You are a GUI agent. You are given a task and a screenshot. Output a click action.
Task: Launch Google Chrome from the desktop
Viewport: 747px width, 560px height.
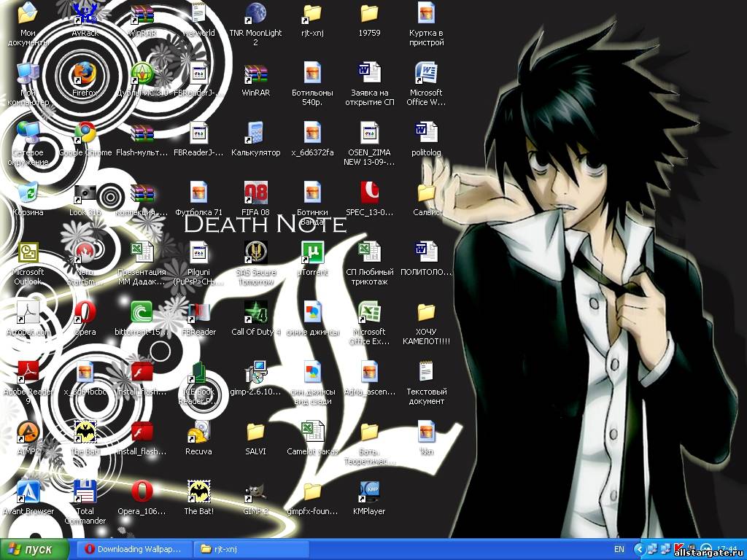(85, 133)
